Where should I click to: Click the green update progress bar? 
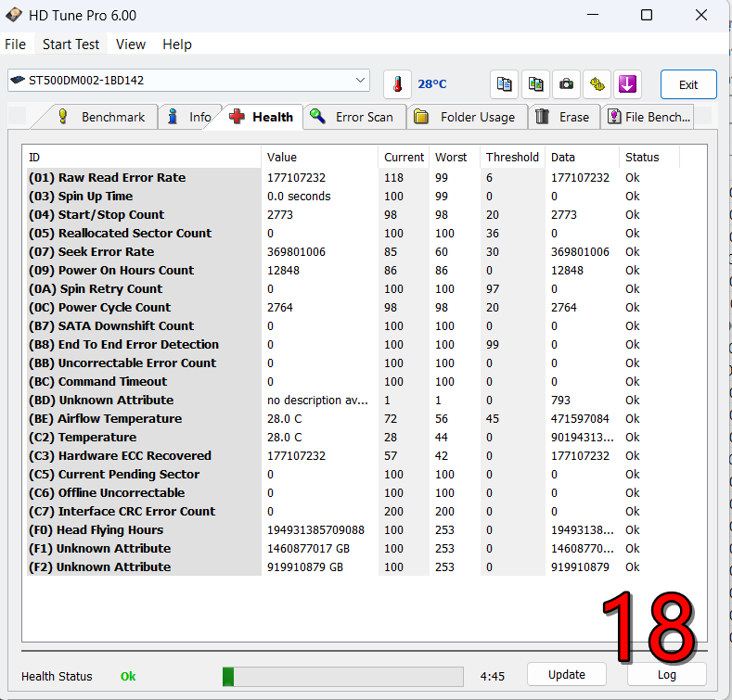click(342, 676)
